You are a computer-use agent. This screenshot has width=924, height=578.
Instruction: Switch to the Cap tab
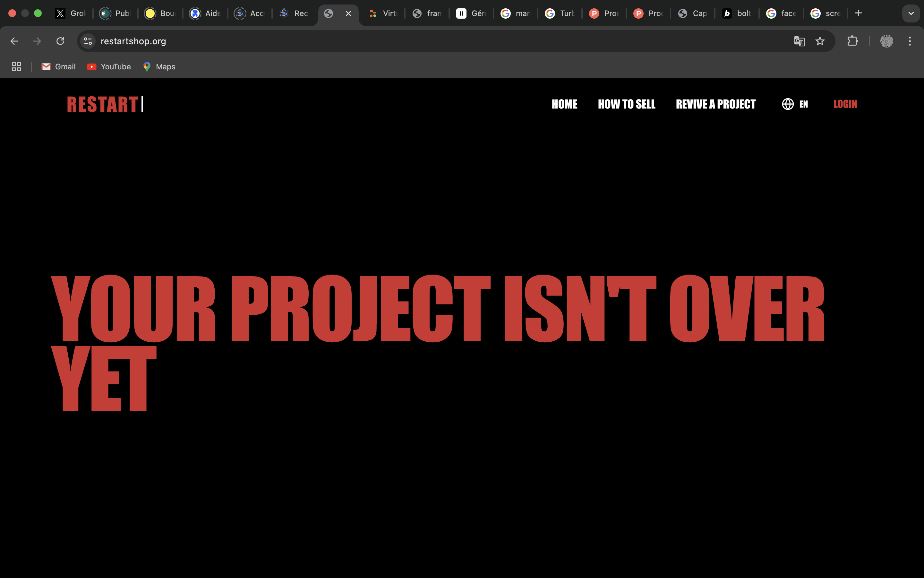pyautogui.click(x=693, y=13)
